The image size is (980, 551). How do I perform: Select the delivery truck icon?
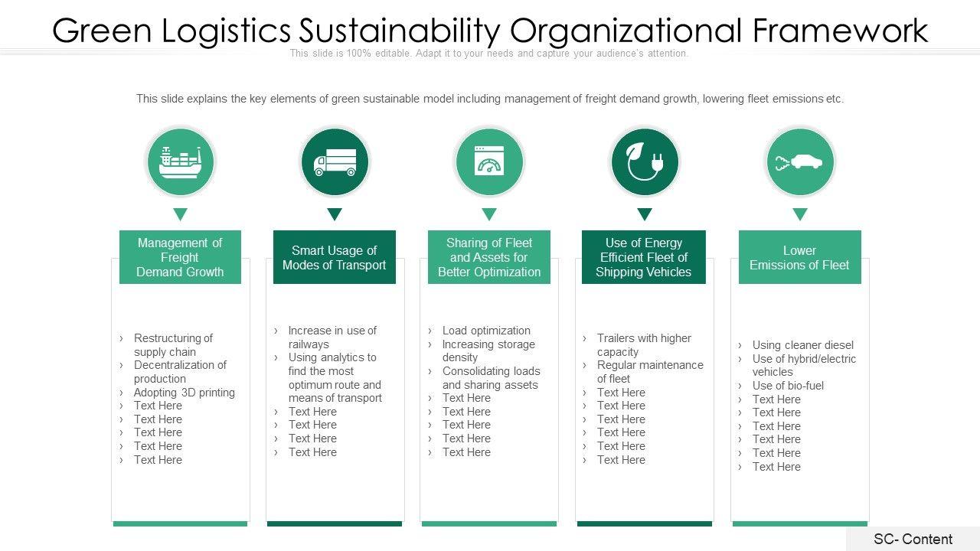pyautogui.click(x=335, y=162)
